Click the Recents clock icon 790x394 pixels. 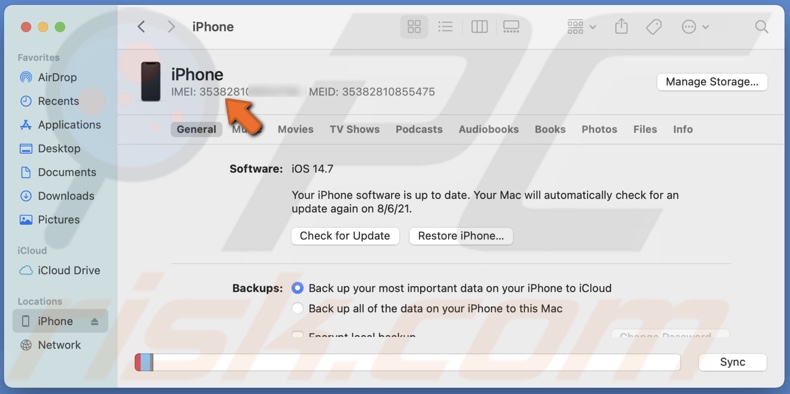coord(25,101)
